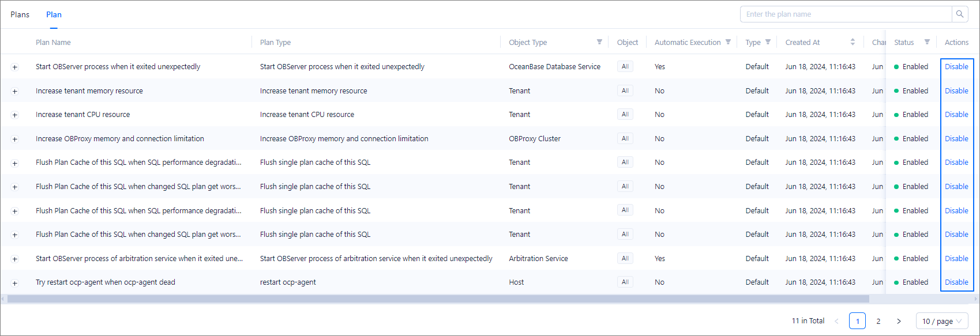980x336 pixels.
Task: Go to page 2
Action: pos(878,321)
